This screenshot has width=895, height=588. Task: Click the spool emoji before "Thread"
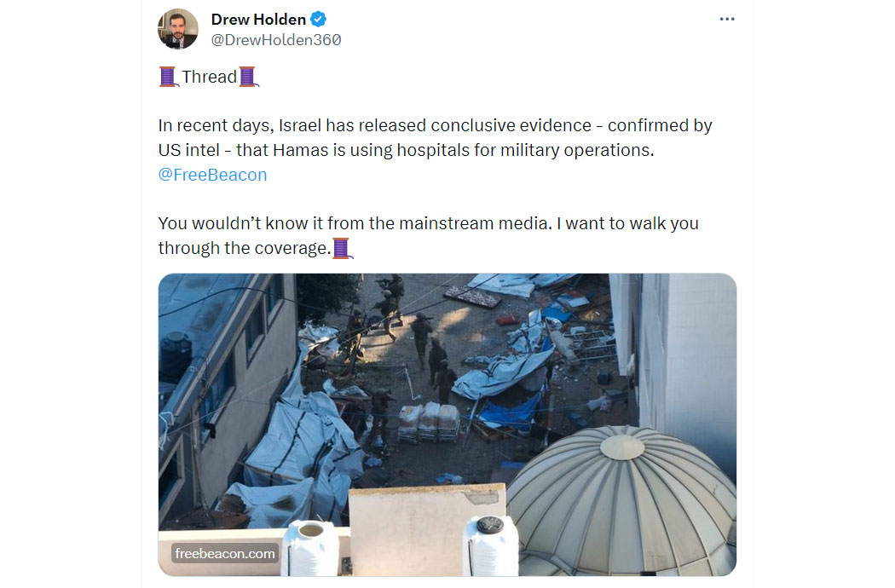[x=169, y=77]
